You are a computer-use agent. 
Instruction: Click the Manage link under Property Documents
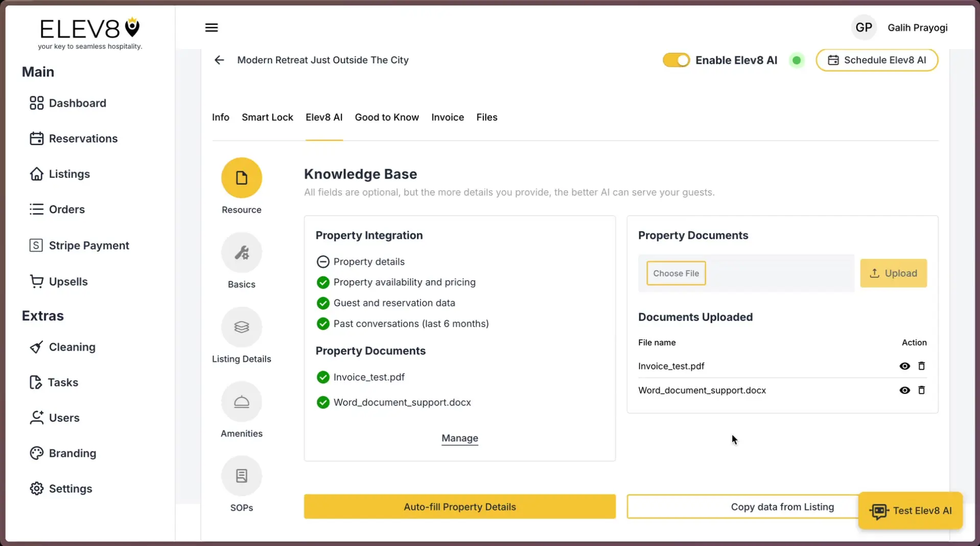(459, 438)
